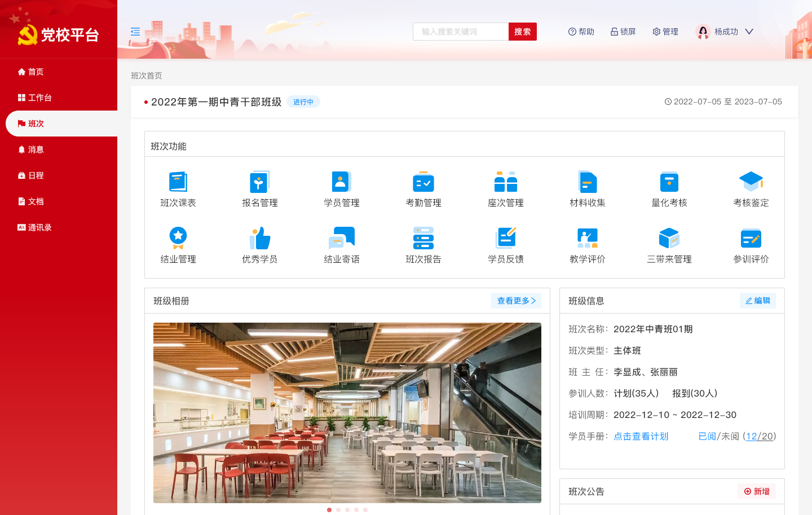Click the search keyword input field
The image size is (812, 515).
coord(461,32)
